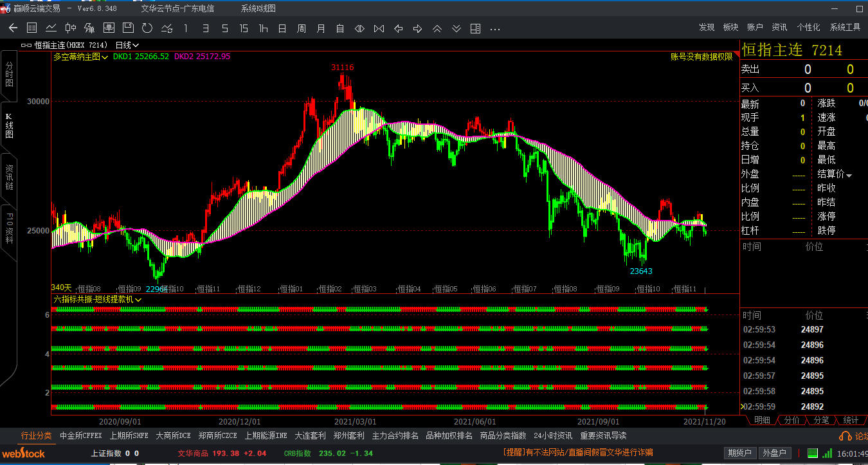Image resolution: width=868 pixels, height=465 pixels.
Task: Click the compress horizontally icon
Action: [x=379, y=28]
